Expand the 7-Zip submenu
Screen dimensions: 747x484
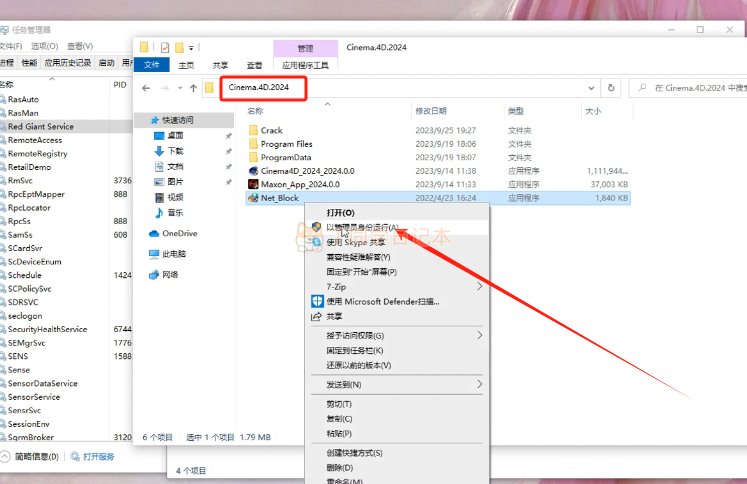click(x=396, y=287)
